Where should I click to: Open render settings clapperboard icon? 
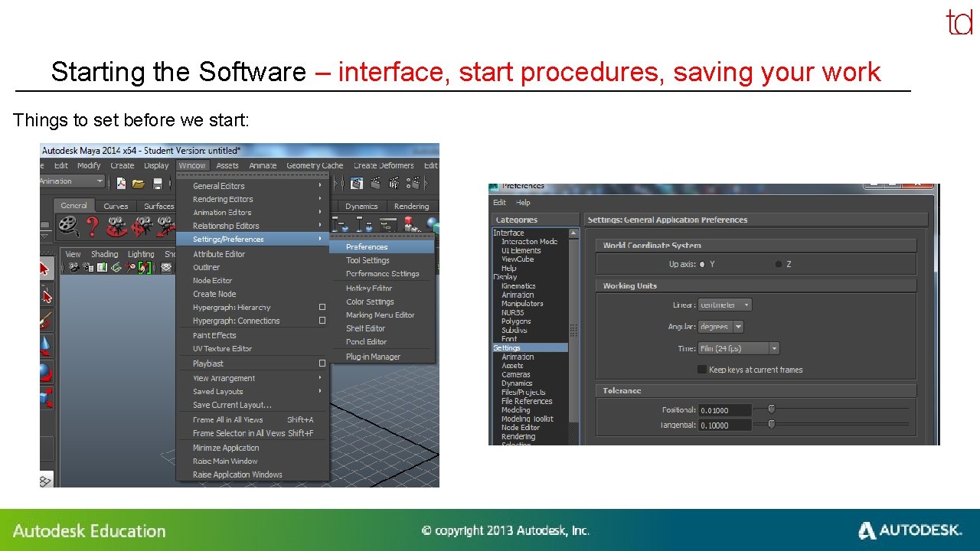point(413,183)
